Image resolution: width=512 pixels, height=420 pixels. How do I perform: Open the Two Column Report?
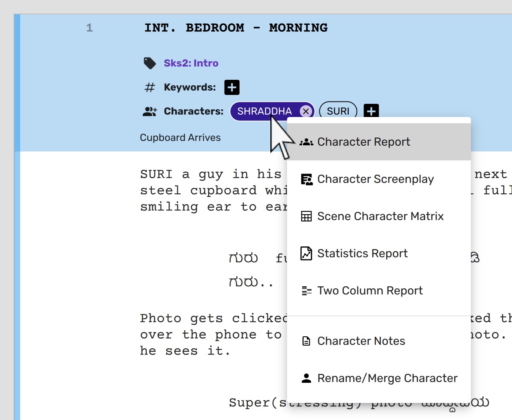[x=370, y=291]
